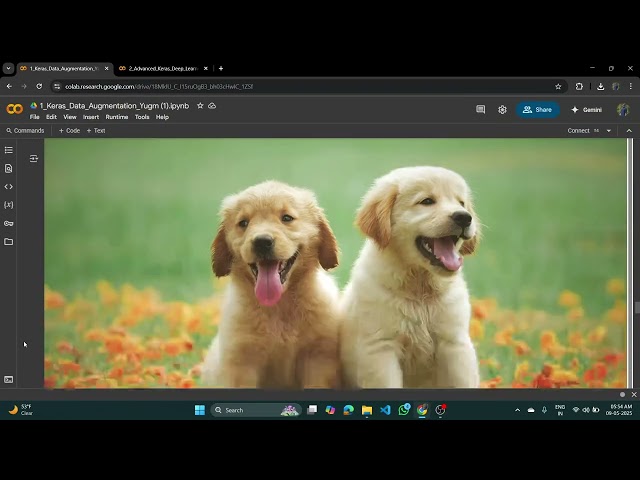Open the Tools menu
Screen dimensions: 640x480
142,117
